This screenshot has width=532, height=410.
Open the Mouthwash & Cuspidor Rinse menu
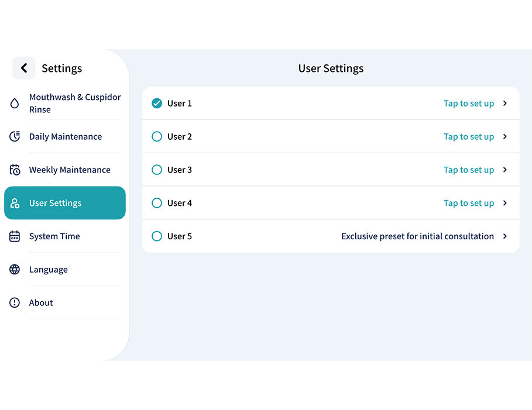click(75, 104)
